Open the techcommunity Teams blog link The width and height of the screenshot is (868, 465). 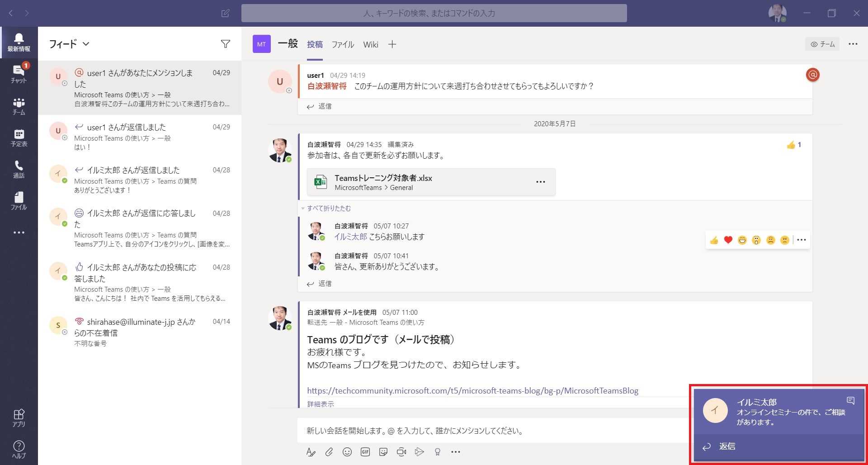pyautogui.click(x=472, y=391)
